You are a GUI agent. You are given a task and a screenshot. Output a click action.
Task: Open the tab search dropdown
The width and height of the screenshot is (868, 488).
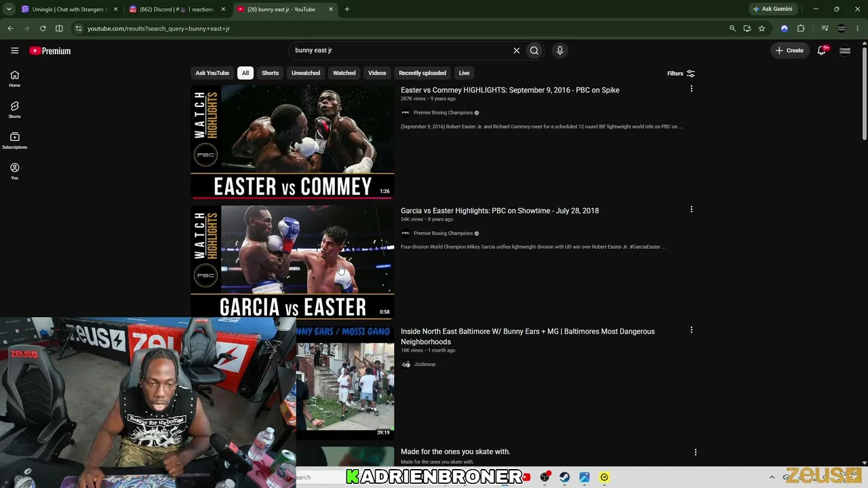pyautogui.click(x=9, y=9)
